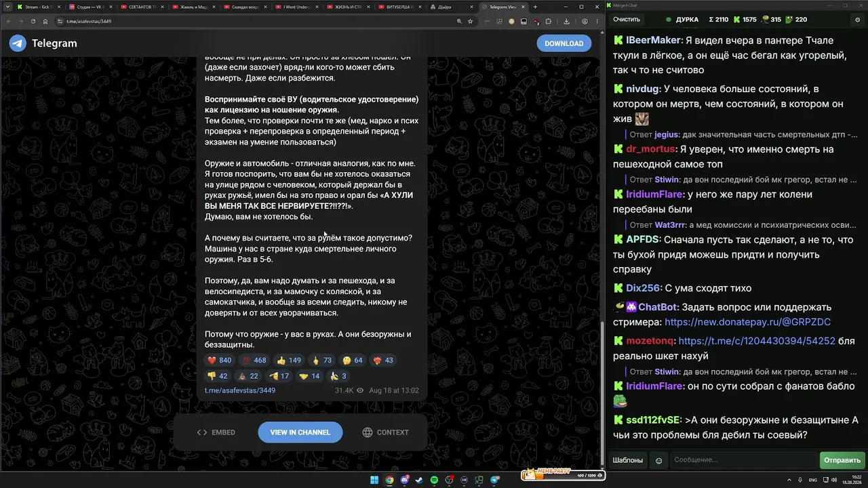Viewport: 868px width, 488px height.
Task: Click the Telegram paper-plane logo icon
Action: pos(18,43)
